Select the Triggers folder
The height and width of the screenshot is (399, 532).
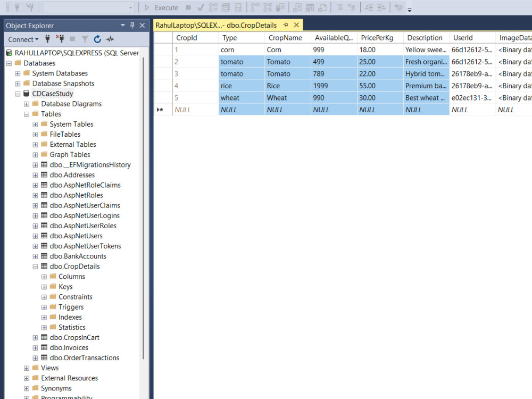click(x=71, y=307)
